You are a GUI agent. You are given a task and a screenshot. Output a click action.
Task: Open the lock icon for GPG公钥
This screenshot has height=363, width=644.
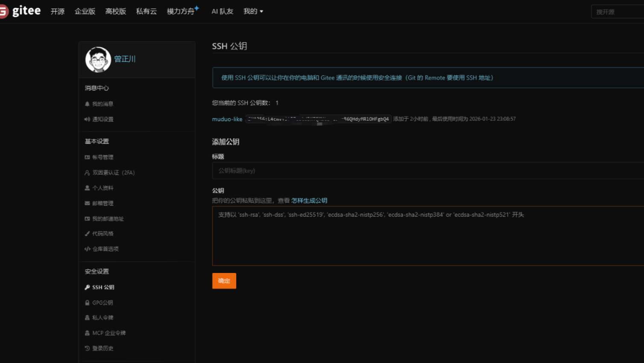[87, 302]
